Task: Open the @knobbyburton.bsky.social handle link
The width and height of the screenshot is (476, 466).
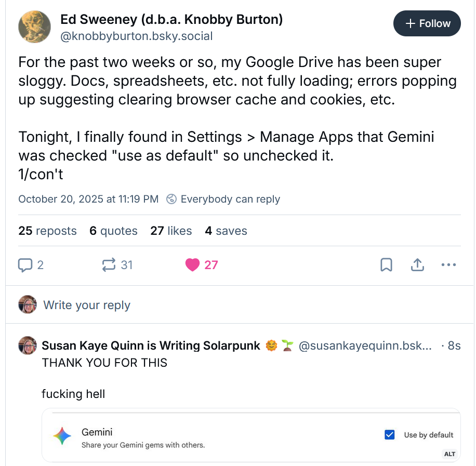Action: (x=137, y=36)
